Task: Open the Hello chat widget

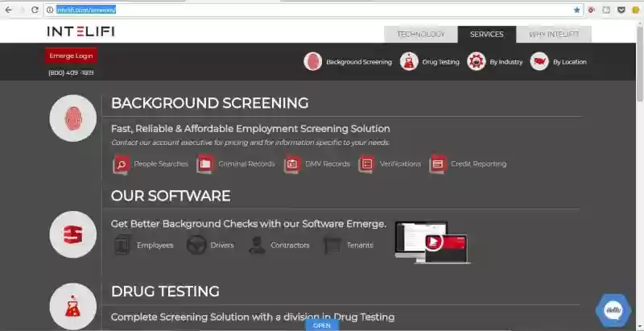Action: click(x=614, y=311)
